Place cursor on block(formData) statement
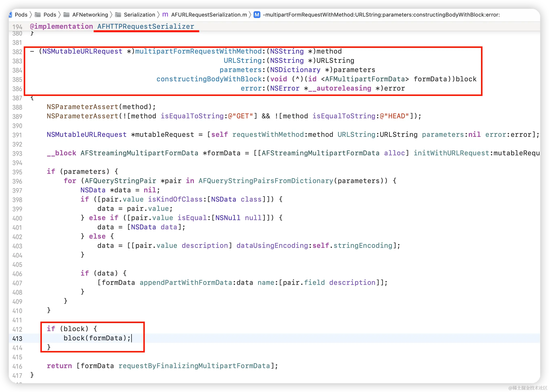 pyautogui.click(x=97, y=338)
